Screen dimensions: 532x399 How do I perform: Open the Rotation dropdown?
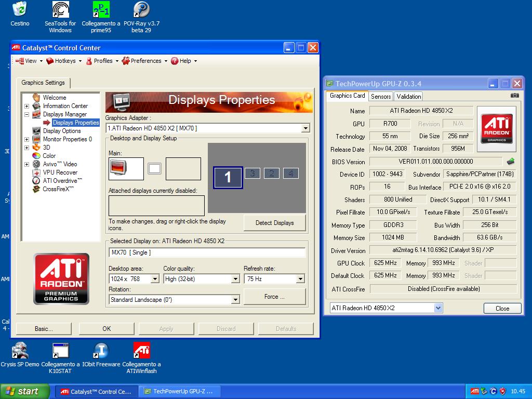(235, 300)
